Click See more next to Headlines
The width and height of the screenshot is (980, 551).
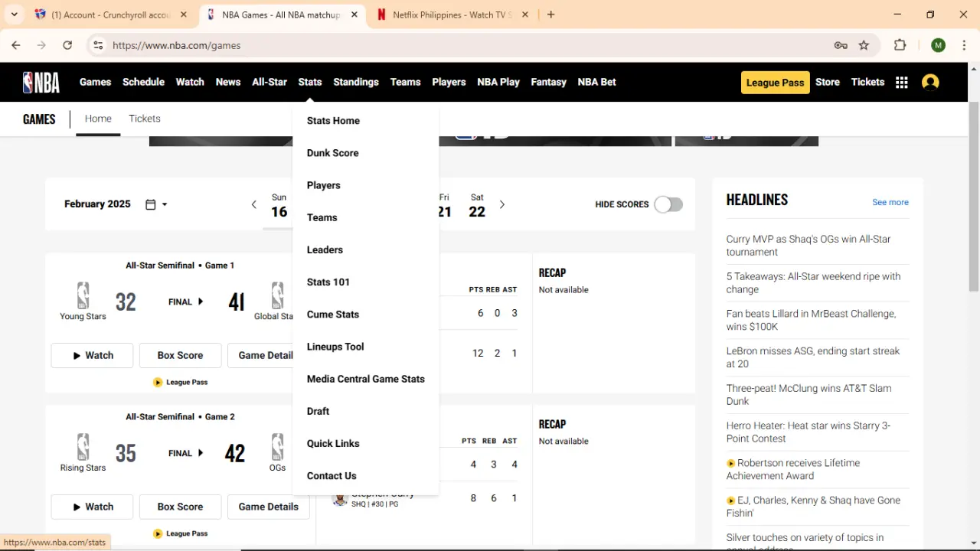(x=890, y=202)
